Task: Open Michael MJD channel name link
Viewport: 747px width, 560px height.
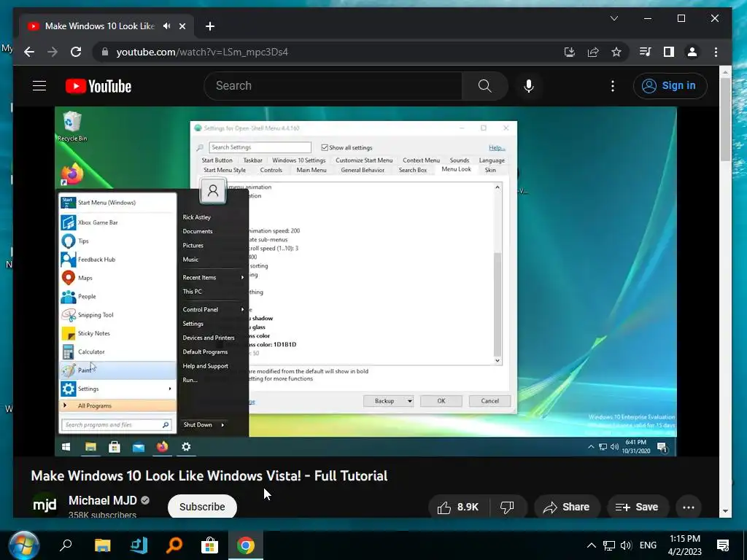Action: click(102, 500)
